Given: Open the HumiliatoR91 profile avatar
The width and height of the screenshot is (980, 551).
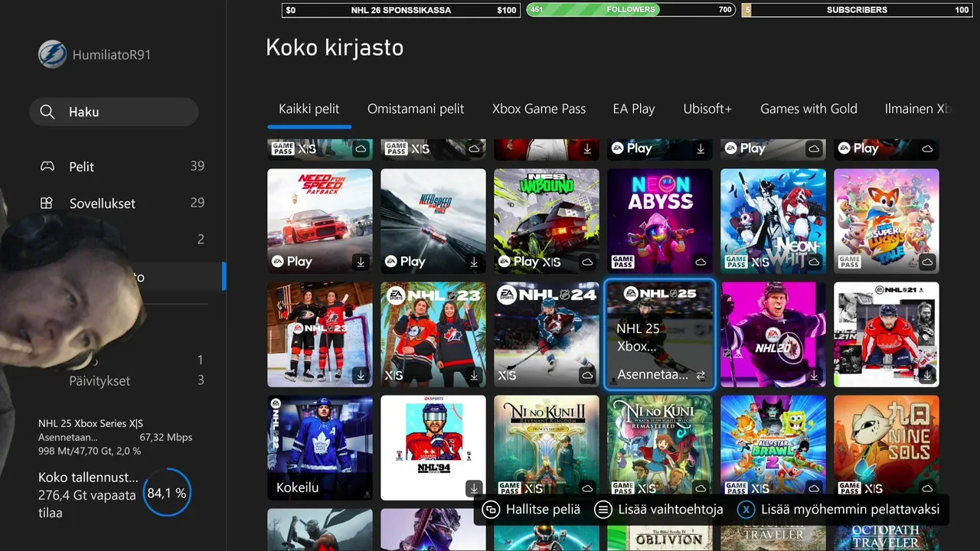Looking at the screenshot, I should [x=53, y=54].
